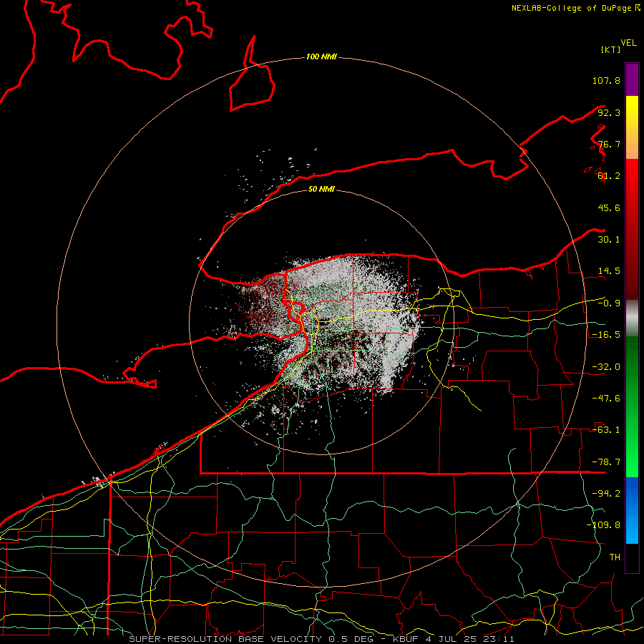Click the -0.9 legend value

click(x=609, y=303)
